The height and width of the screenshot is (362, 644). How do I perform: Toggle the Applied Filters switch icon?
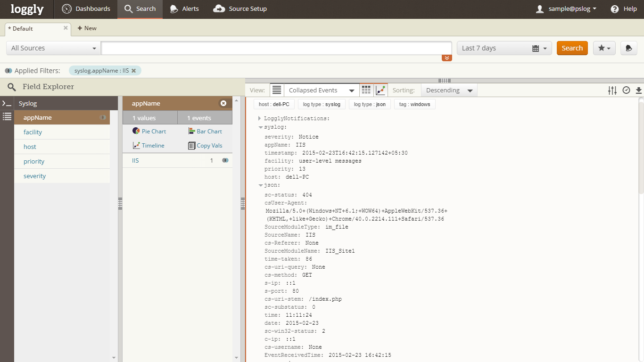[8, 71]
